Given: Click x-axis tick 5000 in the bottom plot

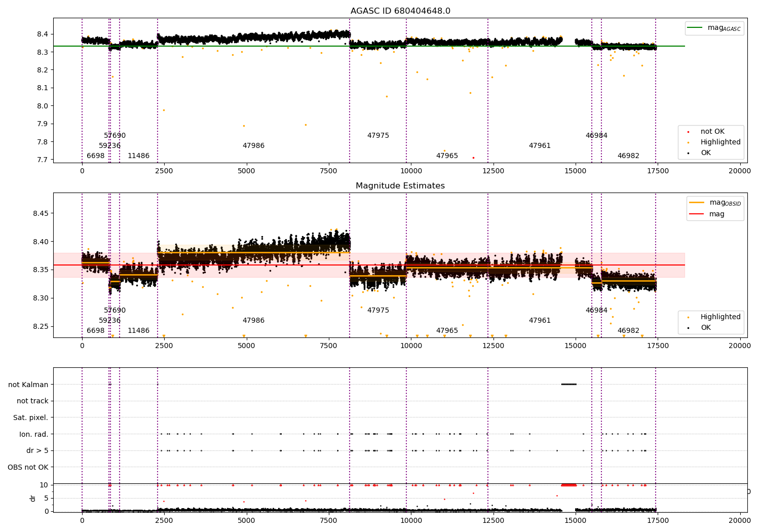Looking at the screenshot, I should click(247, 521).
